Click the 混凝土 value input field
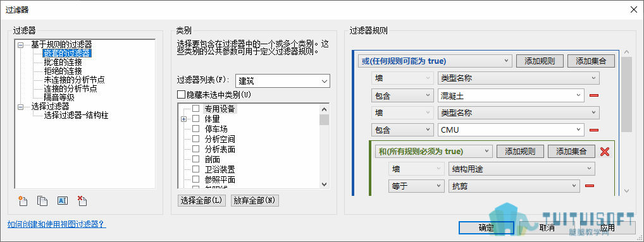Image resolution: width=644 pixels, height=242 pixels. coord(511,95)
